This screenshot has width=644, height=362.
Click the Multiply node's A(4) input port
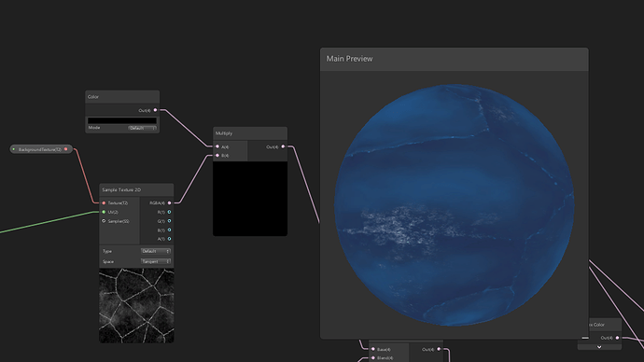217,146
